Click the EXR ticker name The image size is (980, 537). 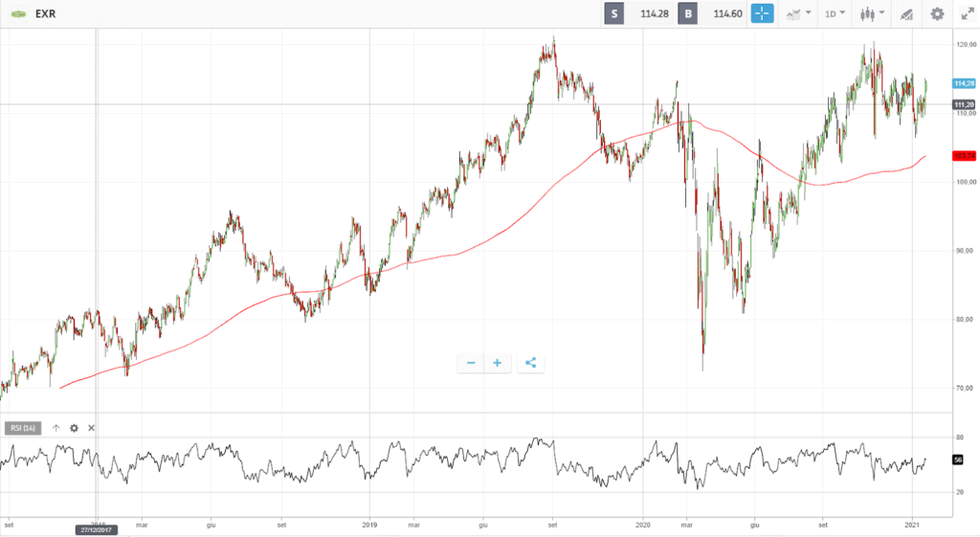click(x=45, y=13)
